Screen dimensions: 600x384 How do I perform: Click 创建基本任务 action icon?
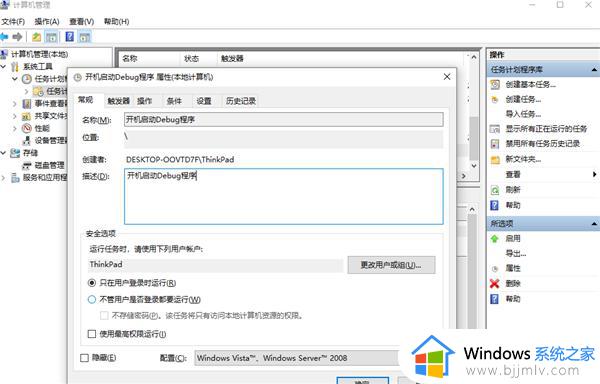coord(495,85)
